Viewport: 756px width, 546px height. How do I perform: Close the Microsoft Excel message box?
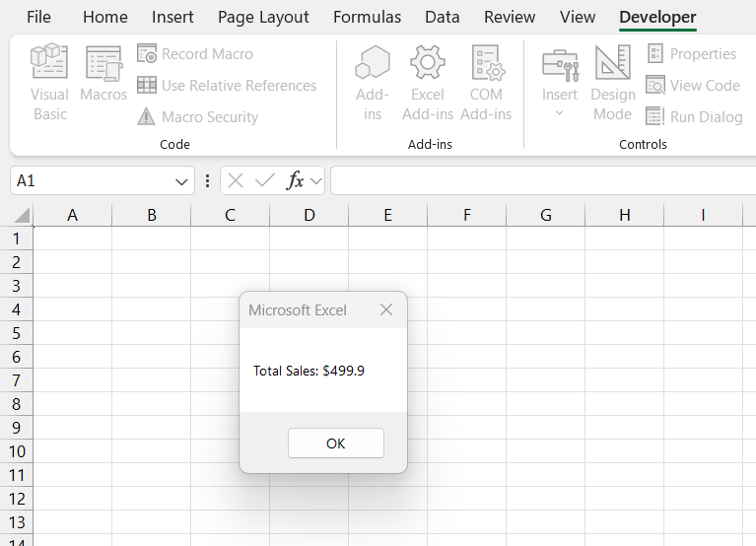point(386,309)
